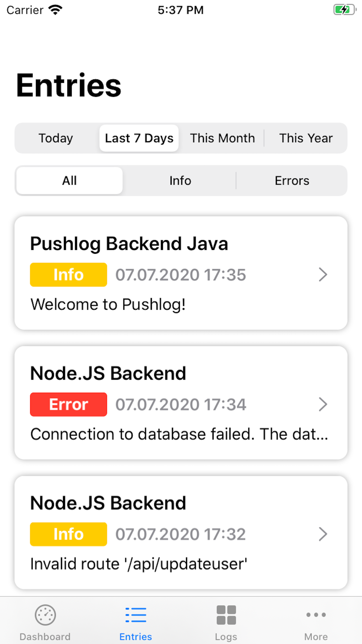Filter to Errors only
Screen dimensions: 362x644
[292, 180]
